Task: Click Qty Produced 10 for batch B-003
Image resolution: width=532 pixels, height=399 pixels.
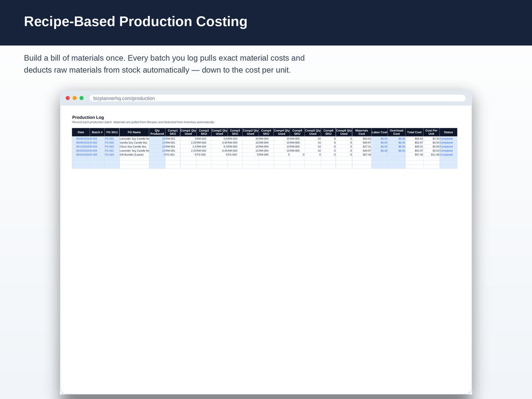Action: pos(157,146)
